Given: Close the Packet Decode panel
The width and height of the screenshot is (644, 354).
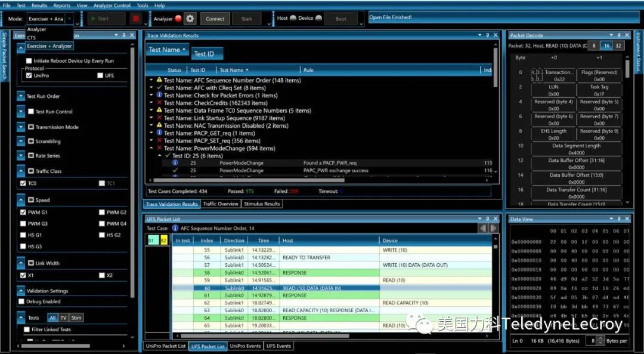Looking at the screenshot, I should pos(626,35).
